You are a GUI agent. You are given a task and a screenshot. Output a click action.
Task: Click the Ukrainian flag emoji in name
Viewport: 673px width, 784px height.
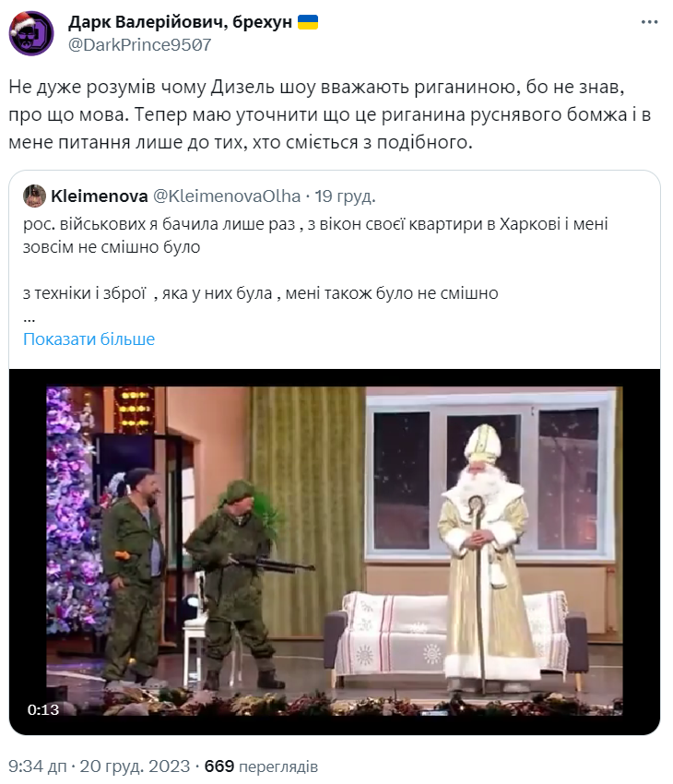pyautogui.click(x=308, y=22)
